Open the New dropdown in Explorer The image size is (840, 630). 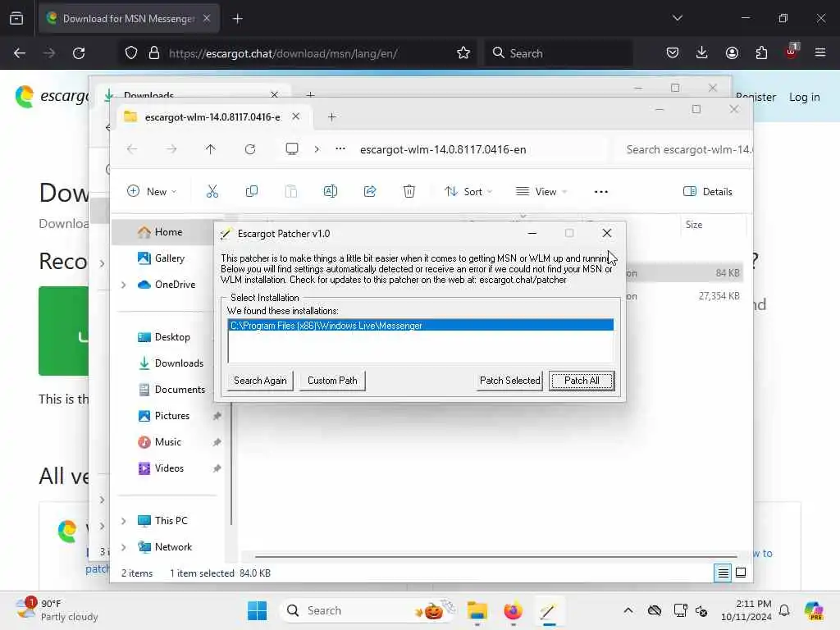coord(152,191)
